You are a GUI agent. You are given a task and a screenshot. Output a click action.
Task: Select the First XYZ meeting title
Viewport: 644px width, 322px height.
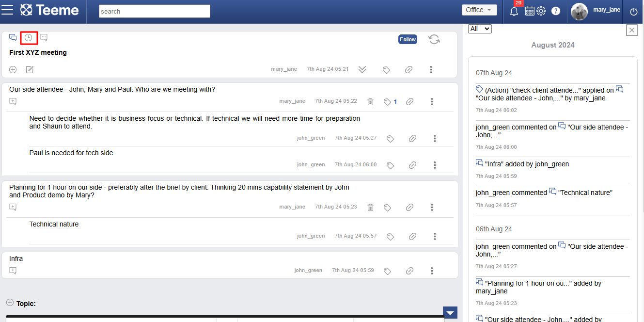click(38, 52)
